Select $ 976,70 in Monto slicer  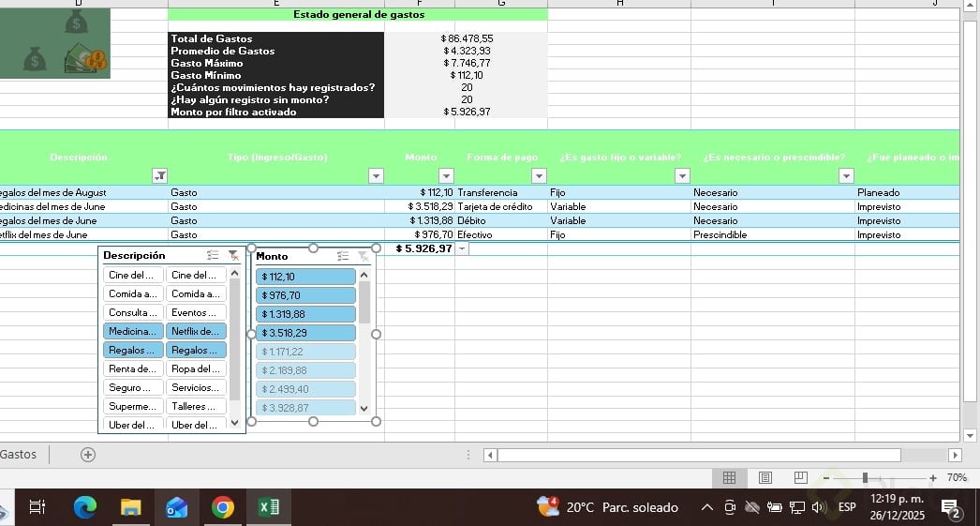(x=305, y=295)
